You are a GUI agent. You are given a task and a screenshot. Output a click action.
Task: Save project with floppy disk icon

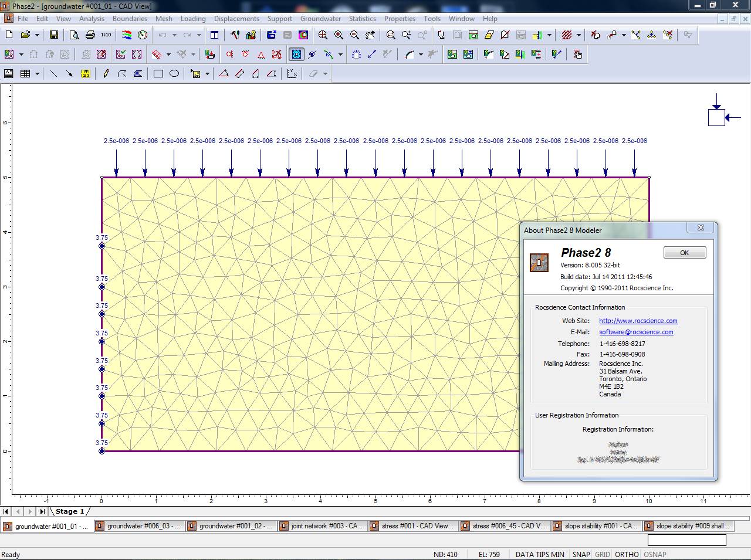coord(53,35)
